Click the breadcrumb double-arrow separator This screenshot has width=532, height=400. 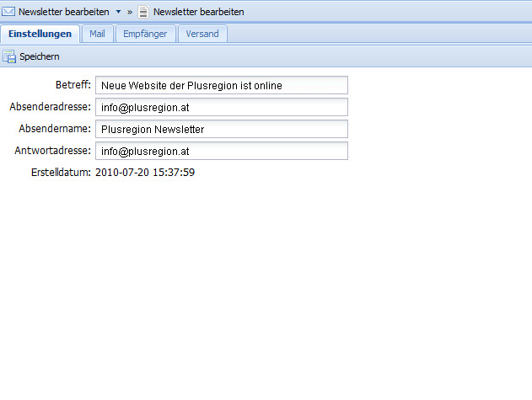[130, 12]
